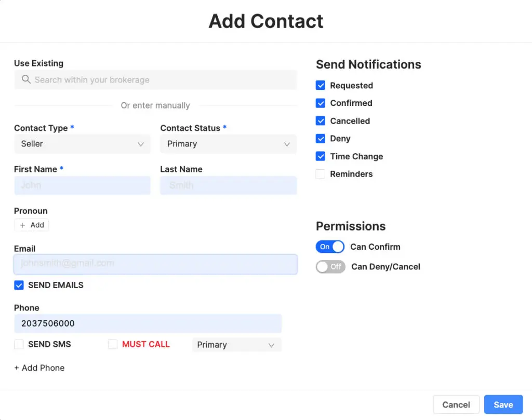Toggle the SEND EMAILS checkbox
Screen dimensions: 532x420
(19, 285)
